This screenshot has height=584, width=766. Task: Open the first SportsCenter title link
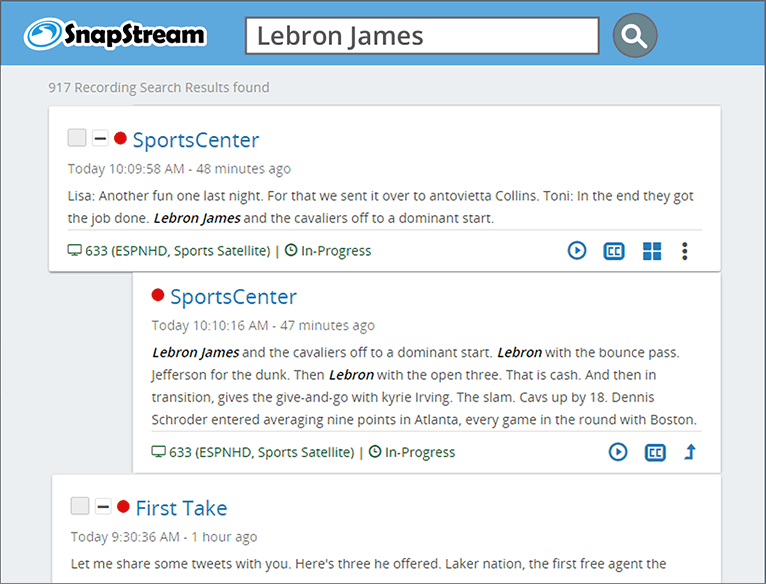coord(196,140)
